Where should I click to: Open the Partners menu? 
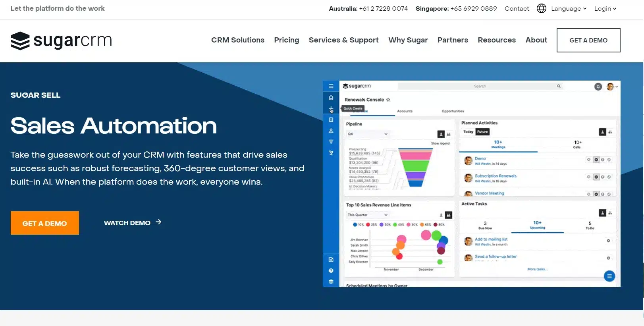pos(453,40)
